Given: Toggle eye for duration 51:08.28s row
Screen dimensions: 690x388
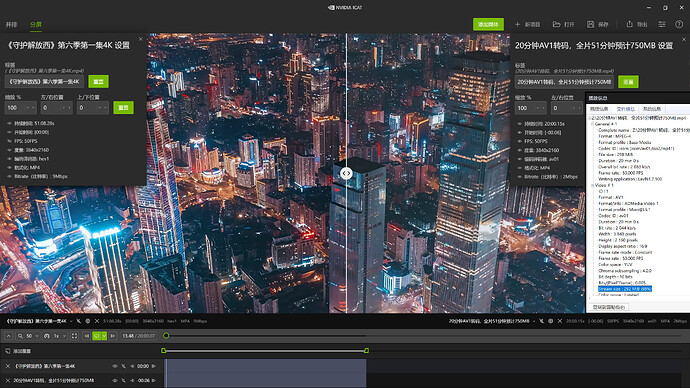Looking at the screenshot, I should 9,124.
